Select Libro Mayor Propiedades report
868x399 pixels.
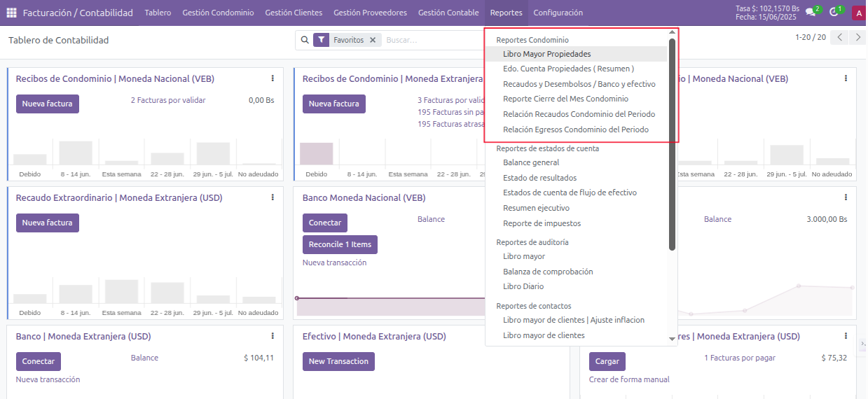click(x=546, y=54)
